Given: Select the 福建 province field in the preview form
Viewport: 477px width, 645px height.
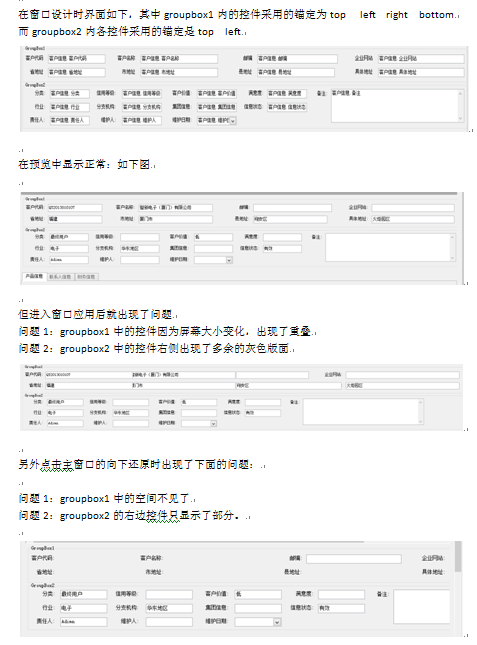Looking at the screenshot, I should click(x=75, y=219).
